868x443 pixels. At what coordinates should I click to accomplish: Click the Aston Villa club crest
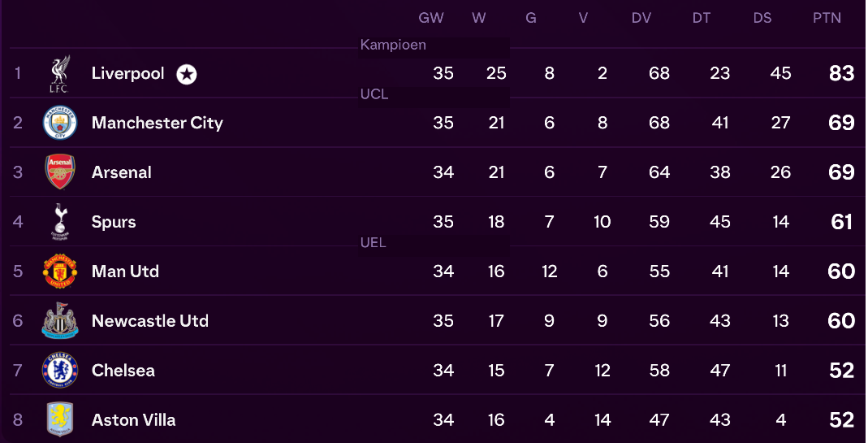[x=59, y=420]
